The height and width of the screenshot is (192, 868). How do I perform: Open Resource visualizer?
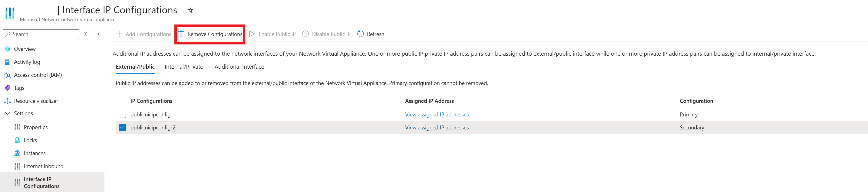pyautogui.click(x=36, y=101)
